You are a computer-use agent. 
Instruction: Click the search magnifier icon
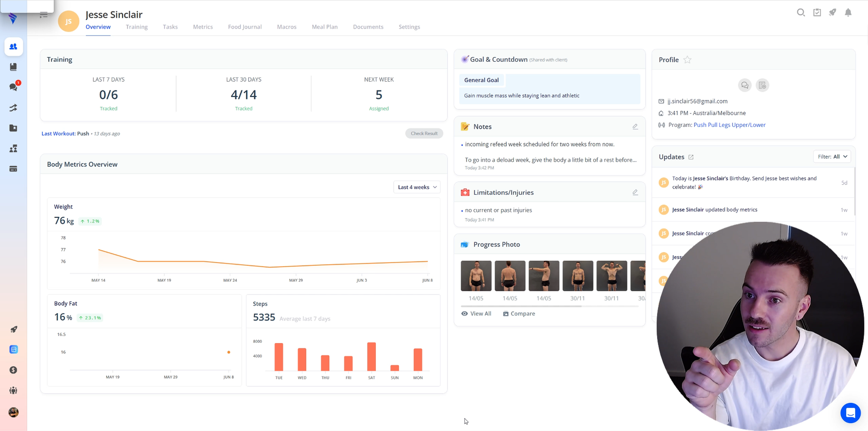pos(801,13)
